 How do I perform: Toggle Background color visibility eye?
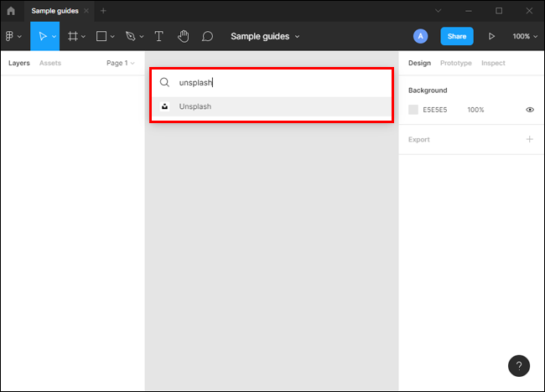tap(530, 110)
